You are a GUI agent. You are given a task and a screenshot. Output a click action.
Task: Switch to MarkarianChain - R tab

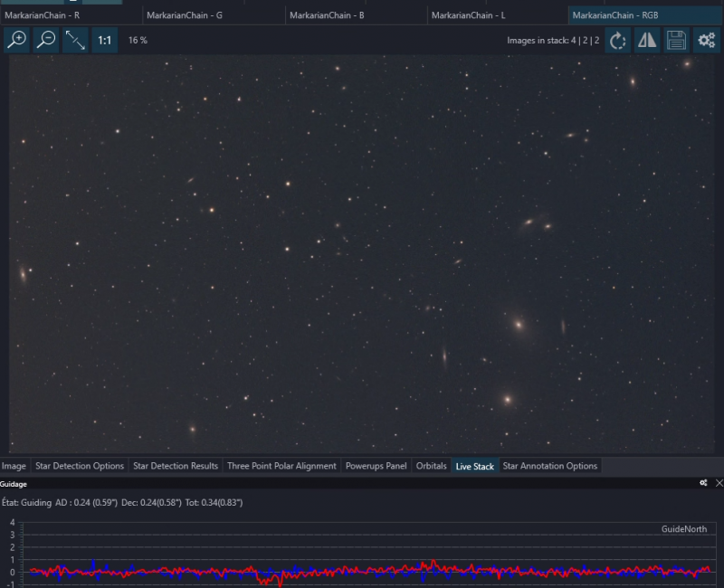pos(71,15)
